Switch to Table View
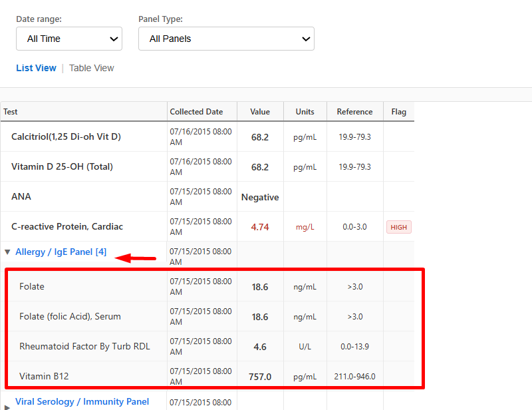The height and width of the screenshot is (410, 532). click(x=92, y=68)
